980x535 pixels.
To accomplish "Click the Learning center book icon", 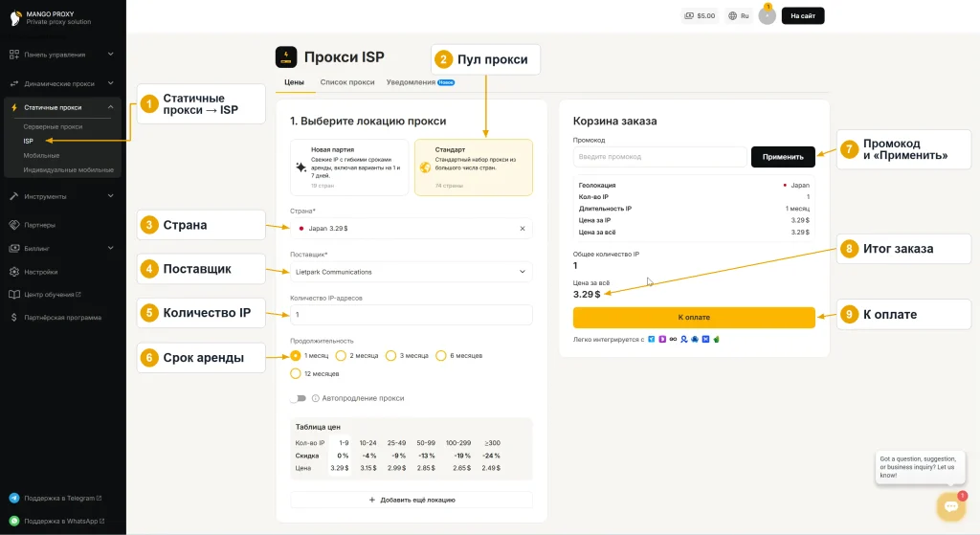I will (x=14, y=295).
